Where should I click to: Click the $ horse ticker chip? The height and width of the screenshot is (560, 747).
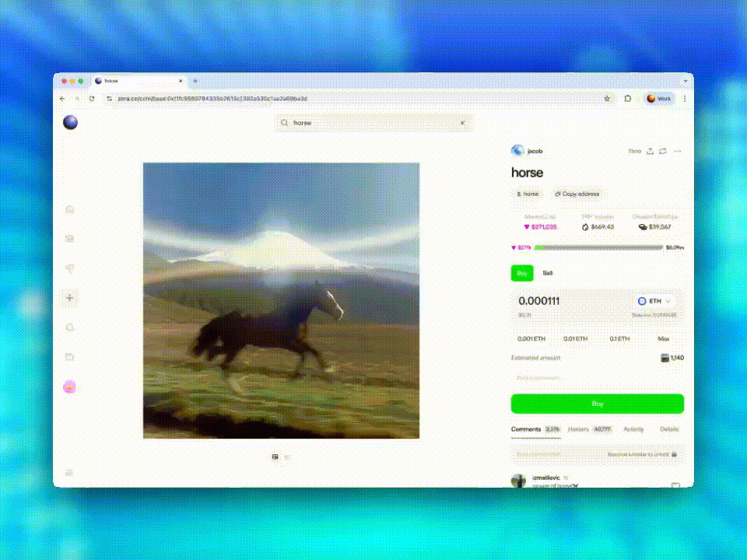tap(528, 194)
